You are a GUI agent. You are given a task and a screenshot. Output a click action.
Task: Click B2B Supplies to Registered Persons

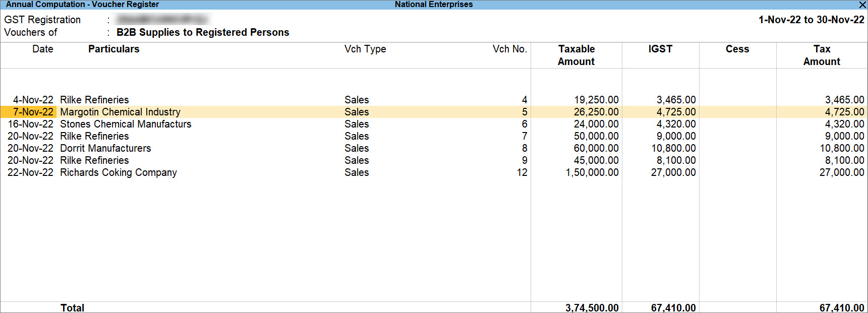coord(203,32)
